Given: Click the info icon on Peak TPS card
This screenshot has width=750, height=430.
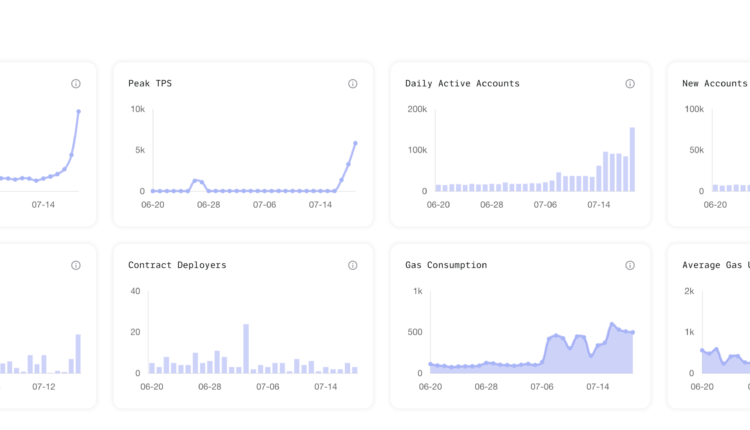Looking at the screenshot, I should click(x=353, y=84).
